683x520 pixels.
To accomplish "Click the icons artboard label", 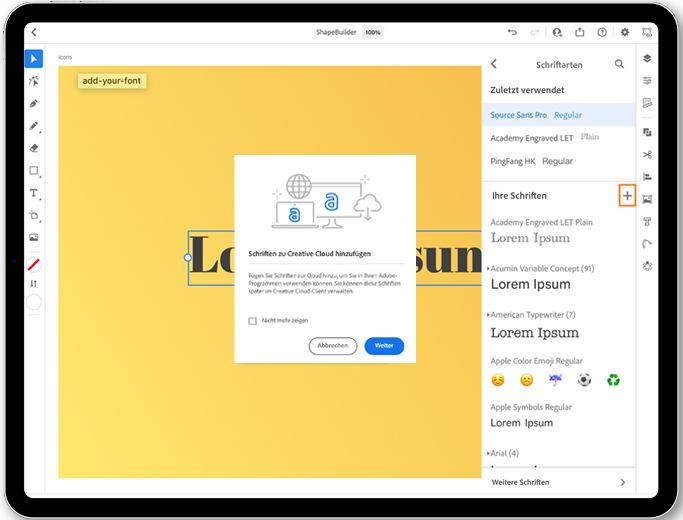I will point(65,57).
